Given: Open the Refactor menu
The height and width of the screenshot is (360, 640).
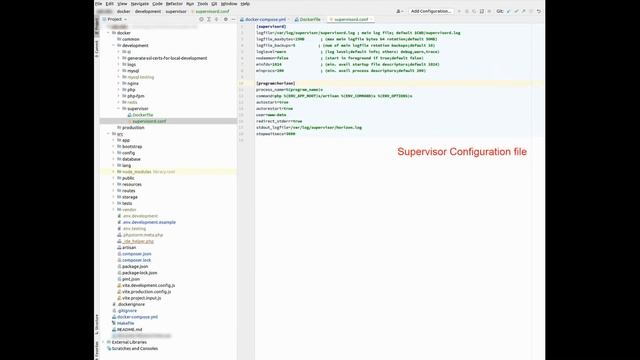Looking at the screenshot, I should coord(174,4).
